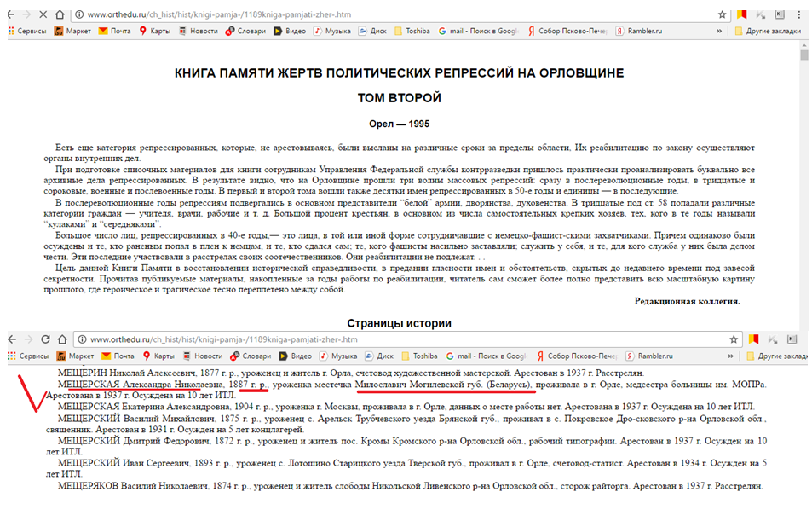Open Словари bookmark in upper bookmarks bar
The width and height of the screenshot is (812, 521).
point(245,31)
